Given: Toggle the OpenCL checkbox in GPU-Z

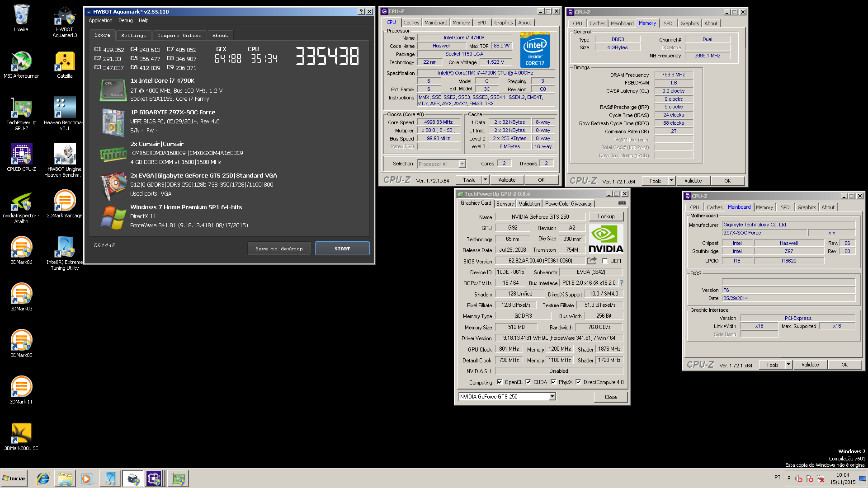Looking at the screenshot, I should click(500, 382).
